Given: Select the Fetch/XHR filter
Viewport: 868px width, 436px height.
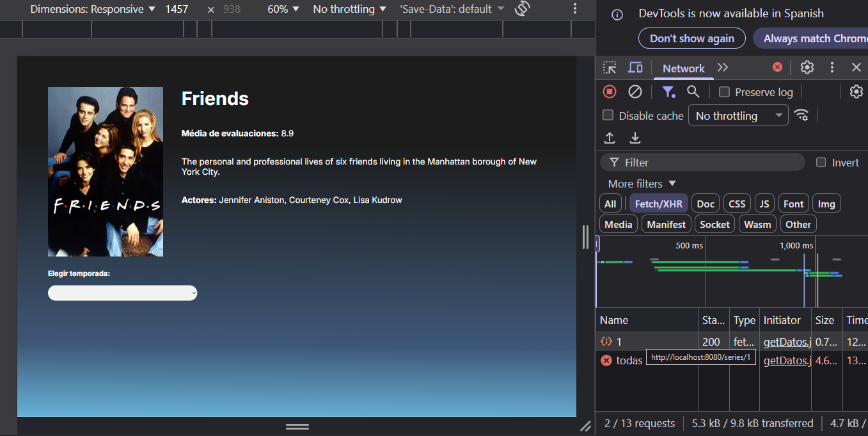Looking at the screenshot, I should [658, 204].
